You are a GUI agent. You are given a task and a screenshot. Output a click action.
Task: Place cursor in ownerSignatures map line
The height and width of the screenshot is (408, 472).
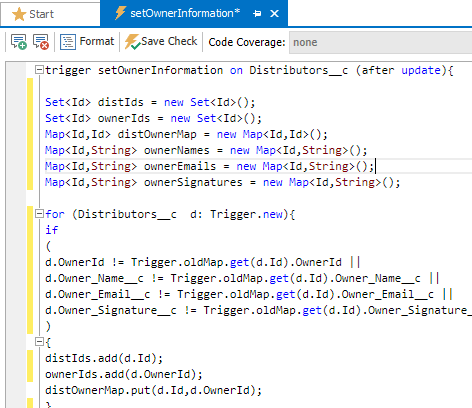223,182
